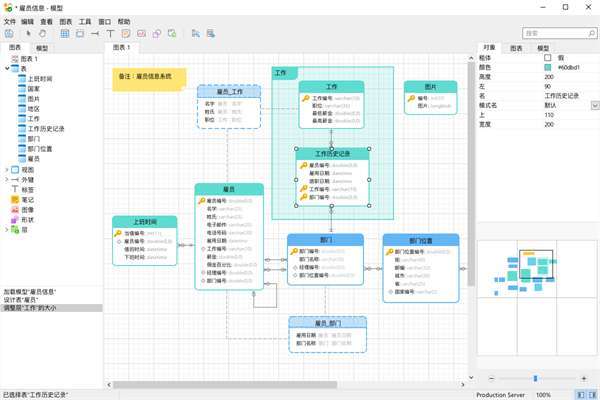Click Production Server in status bar
The image size is (600, 400).
point(500,395)
